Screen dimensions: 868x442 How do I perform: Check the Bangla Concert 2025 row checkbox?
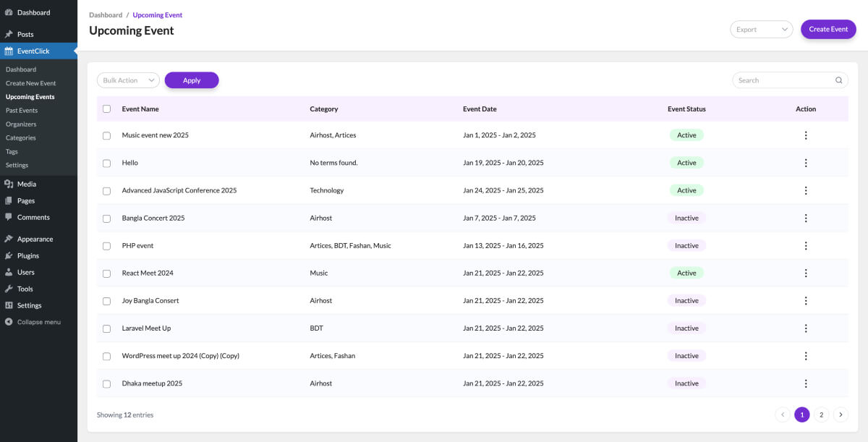tap(107, 218)
